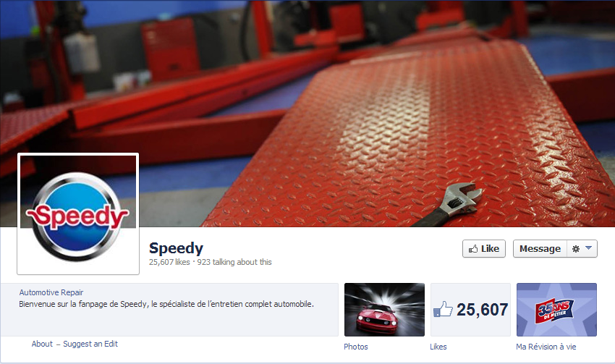Click the Message button
Image resolution: width=615 pixels, height=364 pixels.
(540, 249)
